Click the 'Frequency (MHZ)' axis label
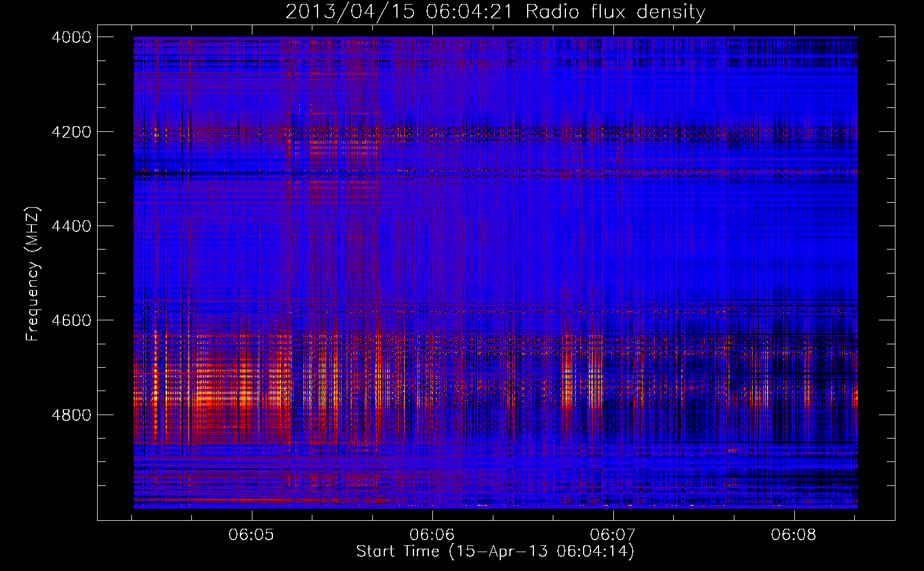Image resolution: width=924 pixels, height=571 pixels. pos(33,274)
